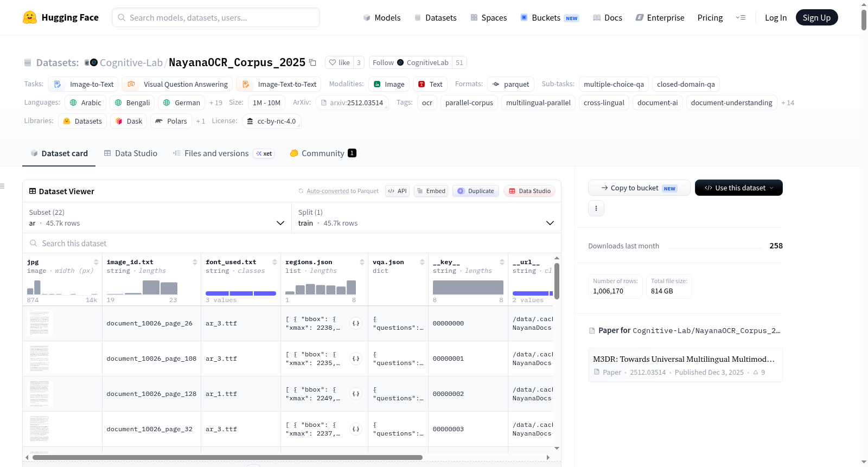The image size is (868, 467).
Task: Open thumbnail for document_10026_page_26
Action: point(40,323)
